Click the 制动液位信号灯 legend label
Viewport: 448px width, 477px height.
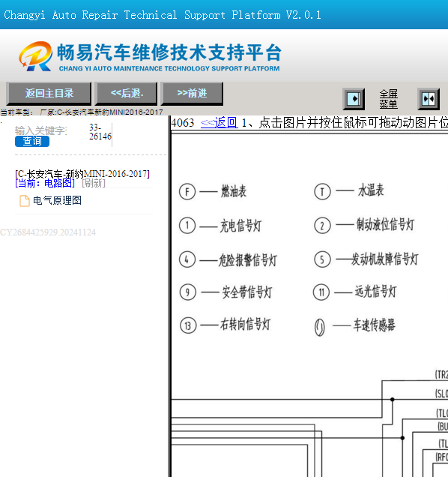point(385,224)
